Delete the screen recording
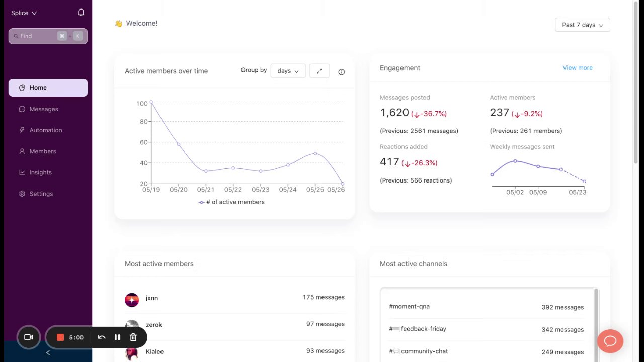Screen dimensions: 644x362 pyautogui.click(x=133, y=337)
